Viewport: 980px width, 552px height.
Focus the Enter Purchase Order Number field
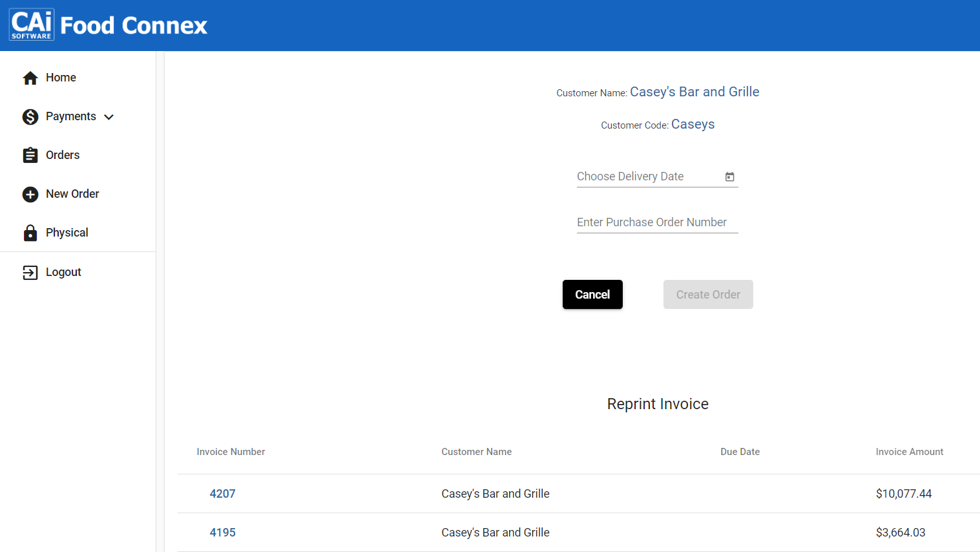pyautogui.click(x=657, y=222)
